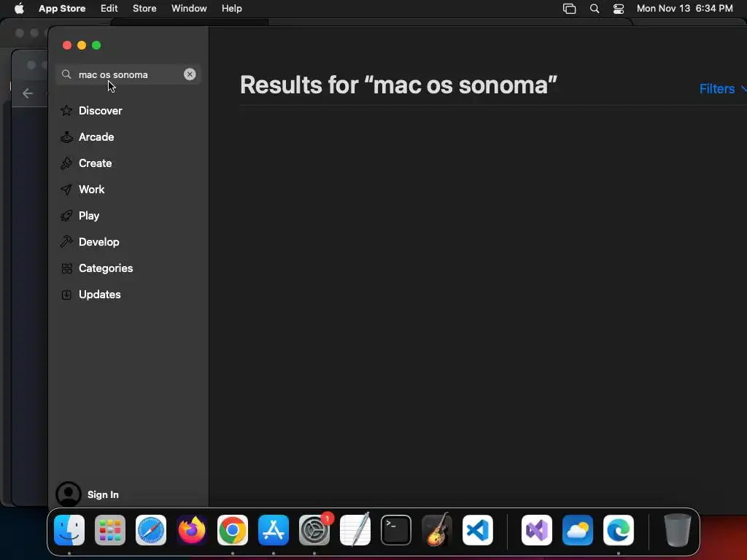747x560 pixels.
Task: Open the Edit menu
Action: pos(109,8)
